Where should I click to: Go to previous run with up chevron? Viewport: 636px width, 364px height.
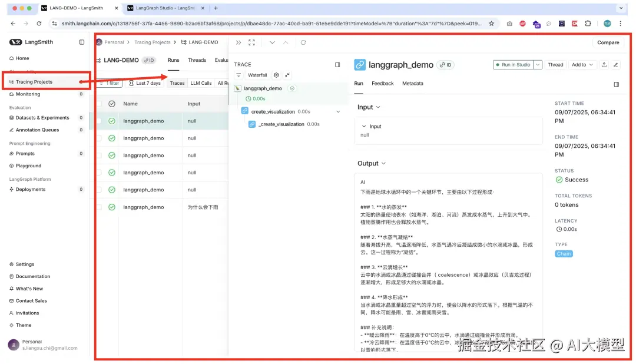(x=286, y=42)
